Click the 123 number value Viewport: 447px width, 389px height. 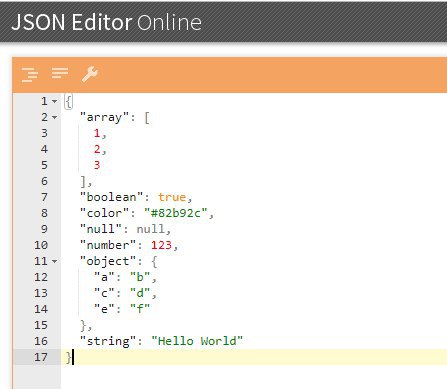(161, 245)
